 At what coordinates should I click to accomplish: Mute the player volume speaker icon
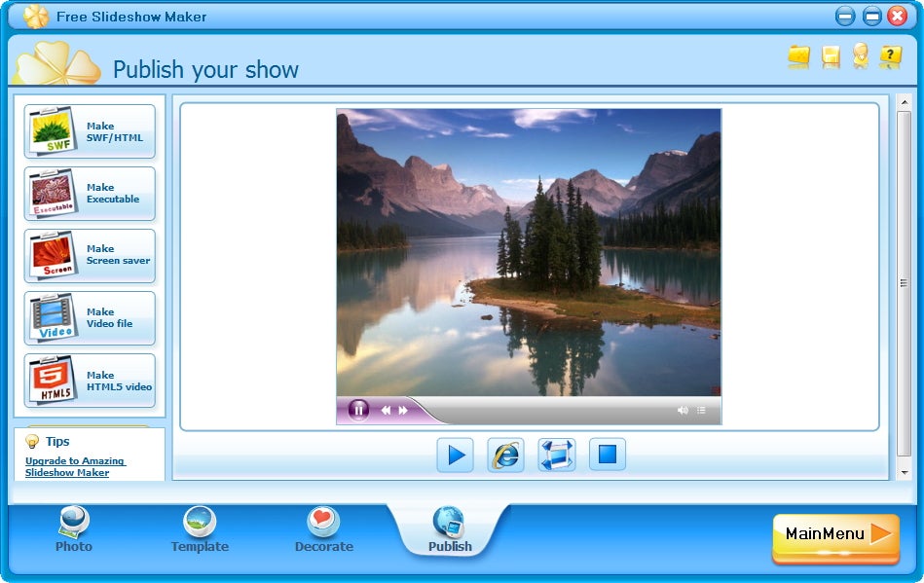click(x=683, y=411)
